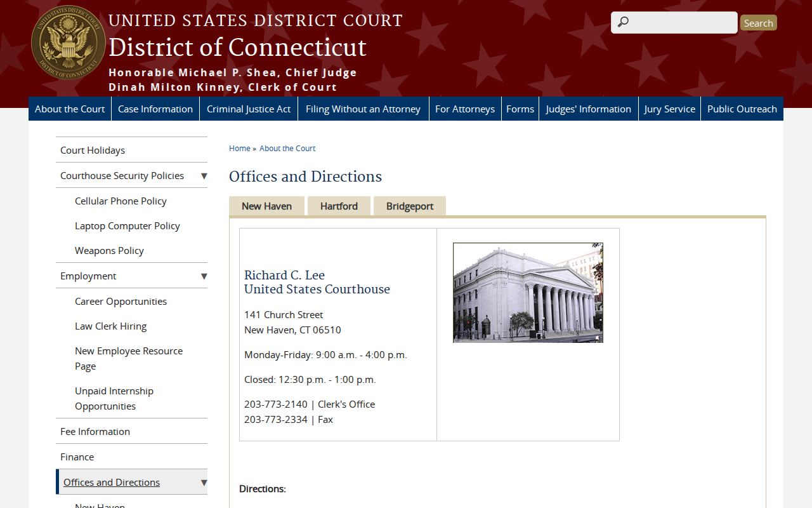Click the United States District Court header title
This screenshot has width=812, height=508.
click(x=256, y=20)
